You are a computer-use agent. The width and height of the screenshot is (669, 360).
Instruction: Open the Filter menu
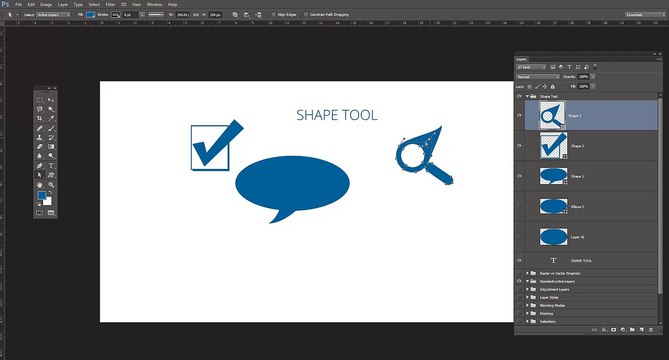(x=110, y=4)
